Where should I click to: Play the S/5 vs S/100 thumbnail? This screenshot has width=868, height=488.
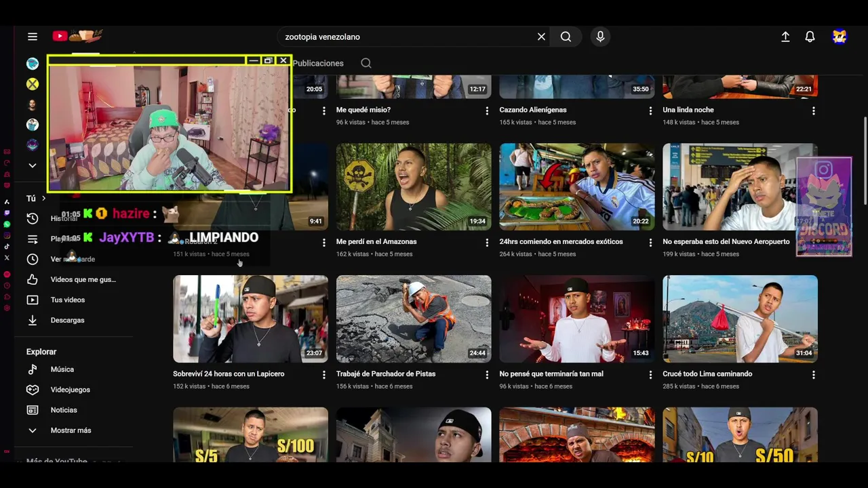(x=250, y=434)
